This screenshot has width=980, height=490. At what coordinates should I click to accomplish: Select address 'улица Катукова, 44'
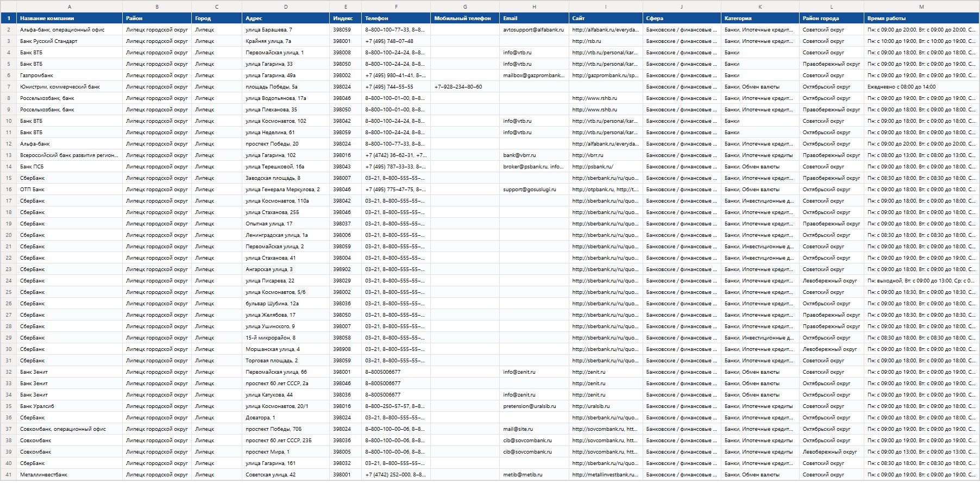286,395
